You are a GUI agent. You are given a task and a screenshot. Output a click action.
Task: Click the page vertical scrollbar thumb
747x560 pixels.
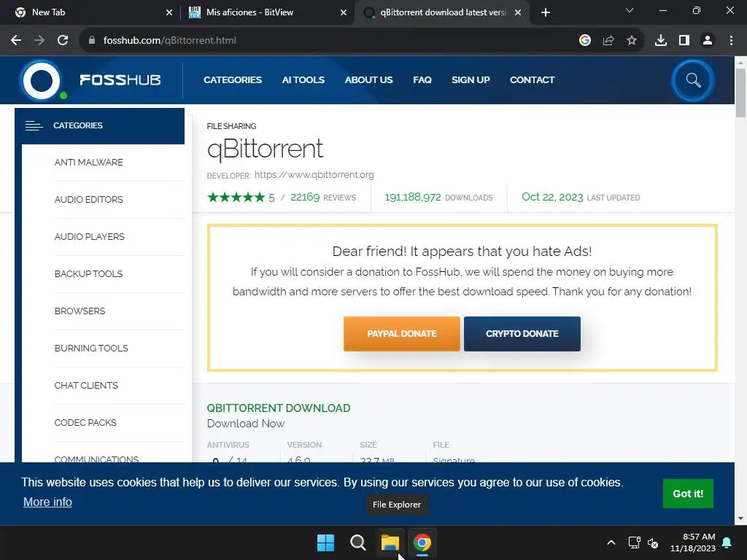click(x=741, y=93)
